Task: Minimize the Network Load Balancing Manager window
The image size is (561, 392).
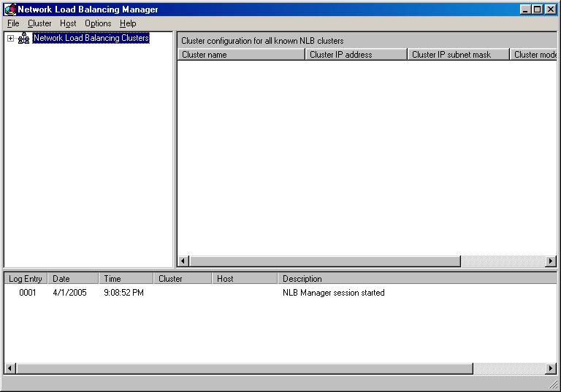Action: pos(525,9)
